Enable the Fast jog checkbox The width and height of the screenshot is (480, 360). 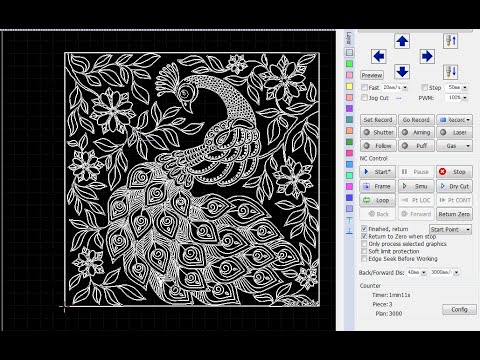(x=364, y=87)
